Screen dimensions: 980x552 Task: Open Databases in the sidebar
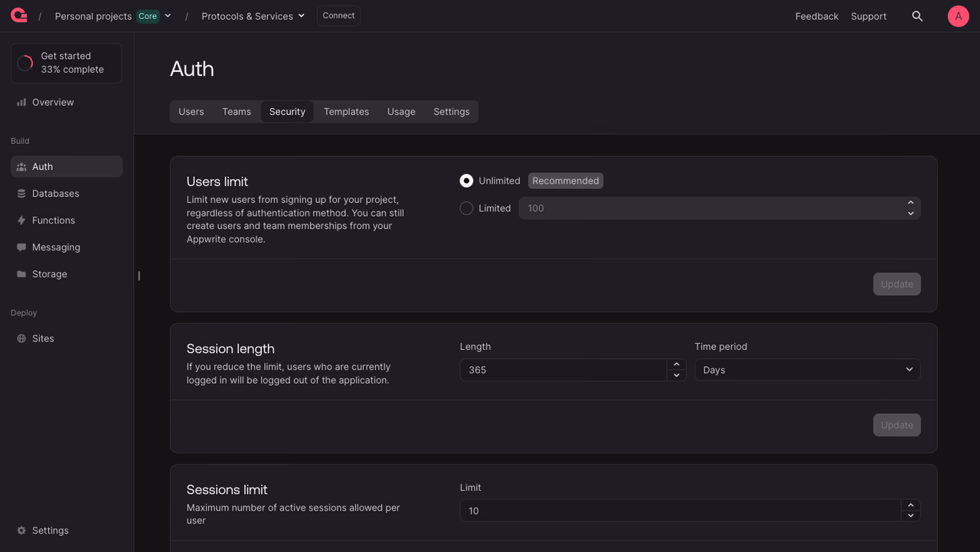point(67,194)
